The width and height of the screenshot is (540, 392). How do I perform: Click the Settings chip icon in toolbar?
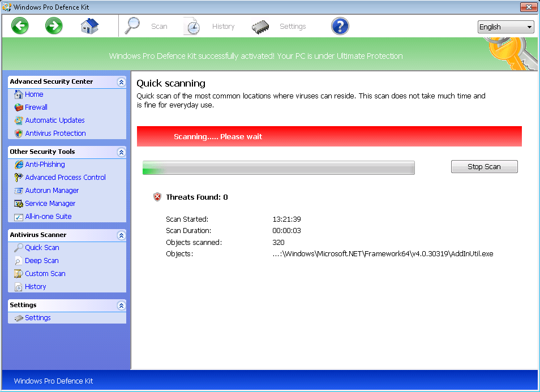[x=260, y=27]
